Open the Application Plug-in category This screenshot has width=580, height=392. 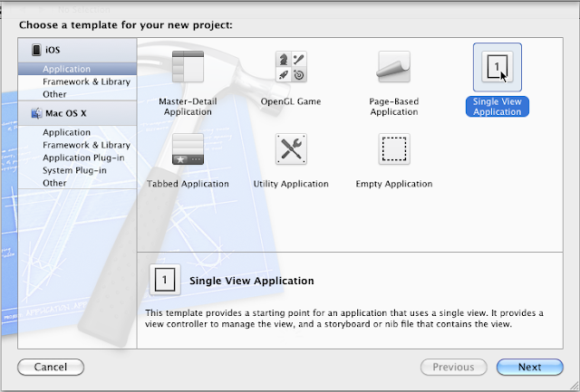tap(77, 158)
